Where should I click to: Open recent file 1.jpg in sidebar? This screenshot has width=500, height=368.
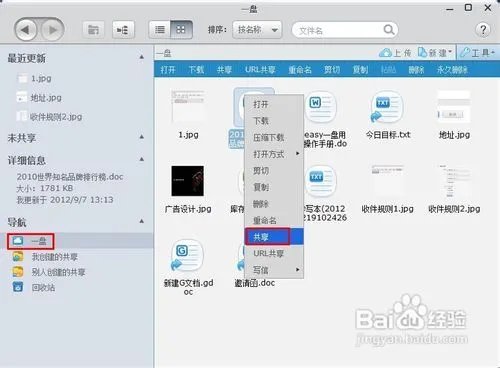click(34, 78)
